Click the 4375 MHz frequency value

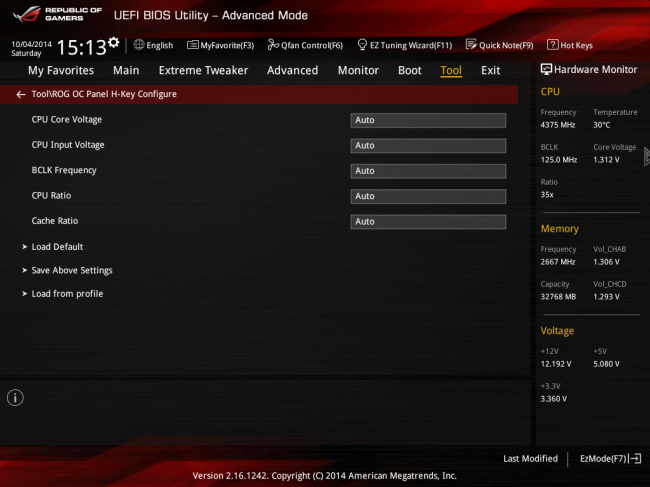click(558, 125)
